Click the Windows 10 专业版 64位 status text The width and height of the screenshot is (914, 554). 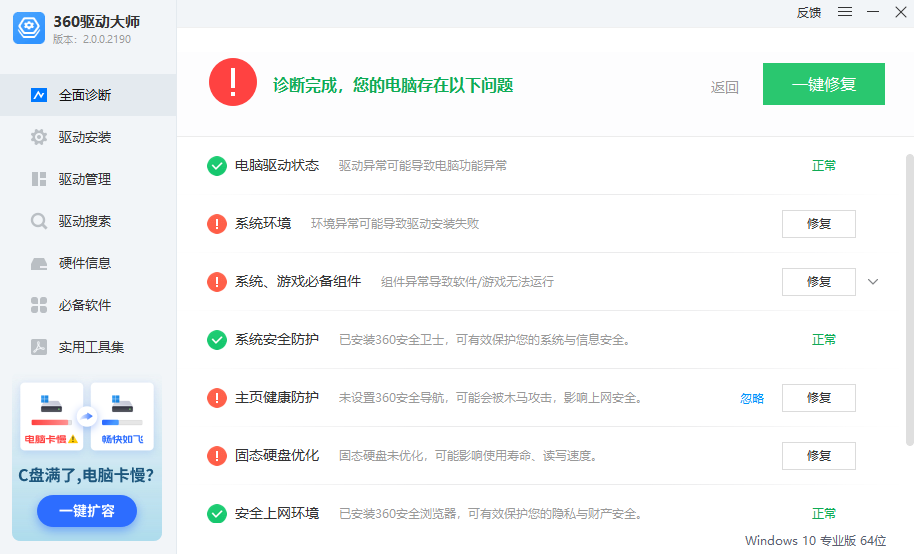point(815,541)
